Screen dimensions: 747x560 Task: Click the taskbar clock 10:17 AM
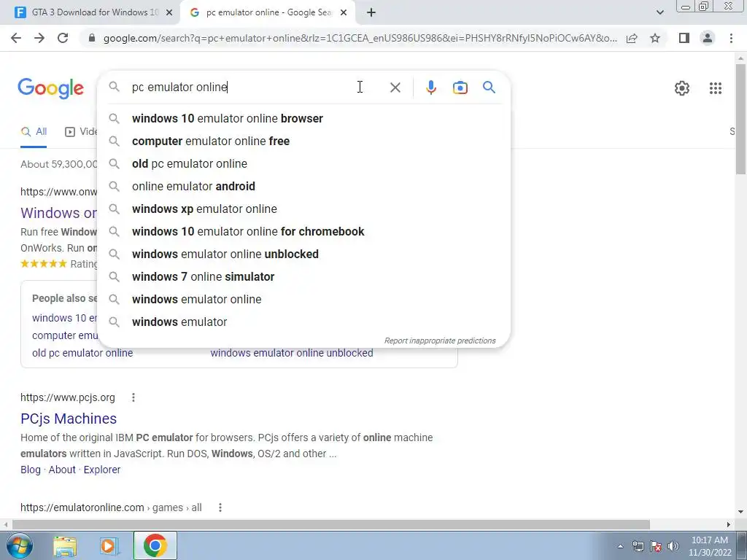(709, 546)
